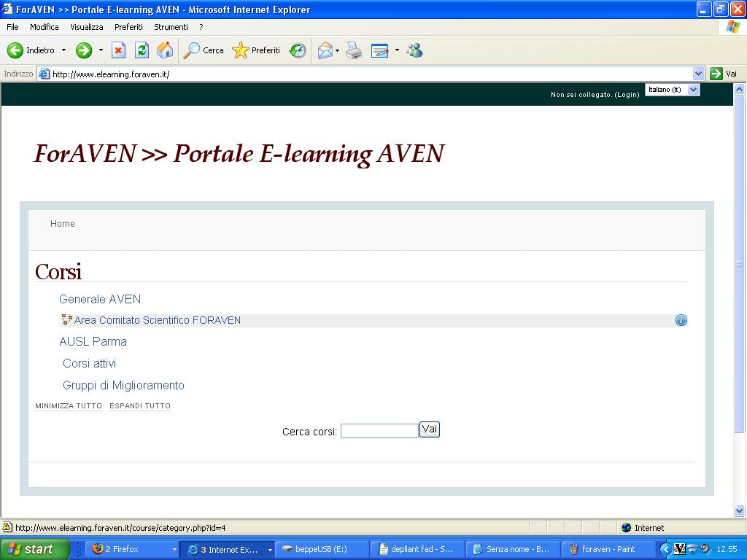Click the Mail envelope toolbar icon
Viewport: 747px width, 560px height.
[325, 50]
